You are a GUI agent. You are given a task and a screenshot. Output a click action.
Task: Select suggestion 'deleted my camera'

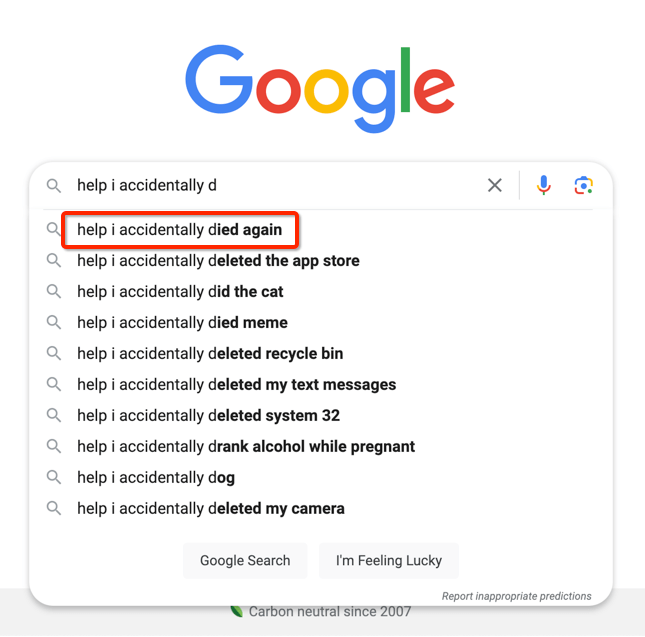tap(211, 509)
